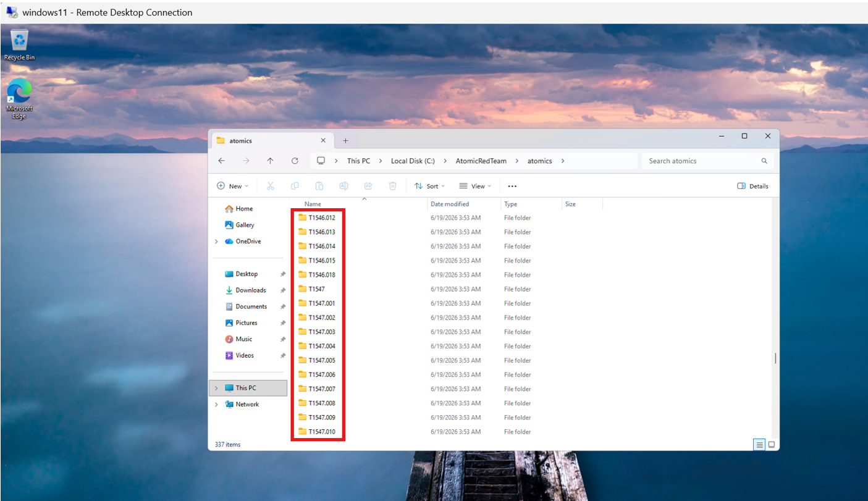The image size is (868, 501).
Task: Expand chevron after atomics in breadcrumb
Action: [563, 161]
